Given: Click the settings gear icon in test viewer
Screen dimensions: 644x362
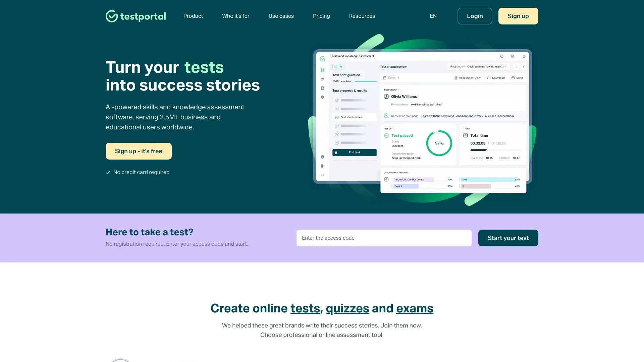Looking at the screenshot, I should (x=512, y=56).
